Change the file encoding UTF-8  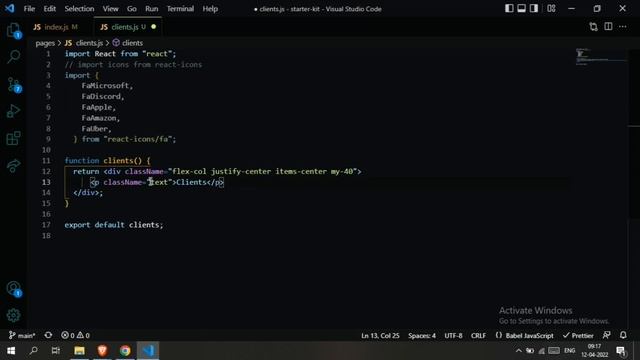coord(453,336)
